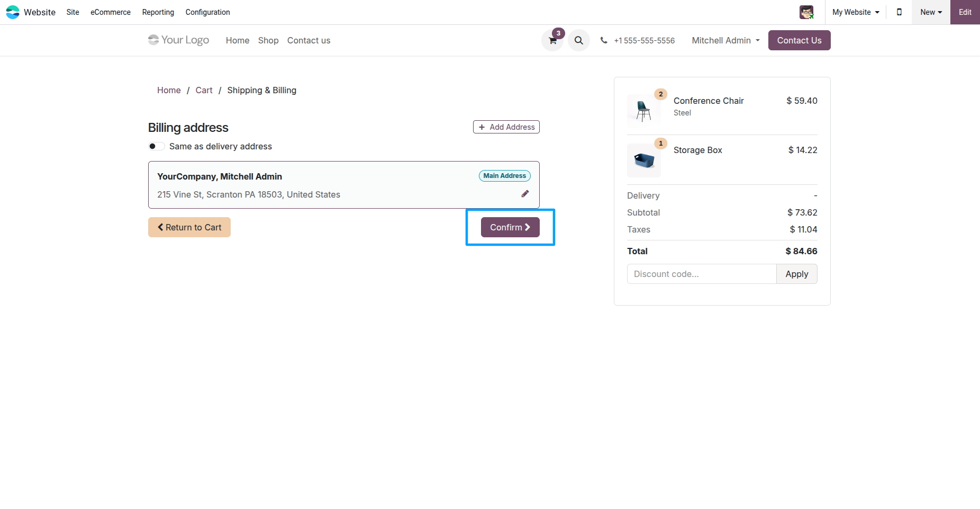Screen dimensions: 980x509
Task: Click the phone icon next to +1 555-555-5556
Action: click(x=604, y=40)
